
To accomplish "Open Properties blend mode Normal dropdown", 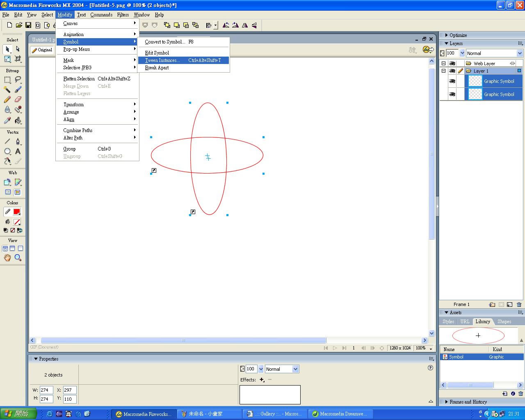I will pos(295,369).
